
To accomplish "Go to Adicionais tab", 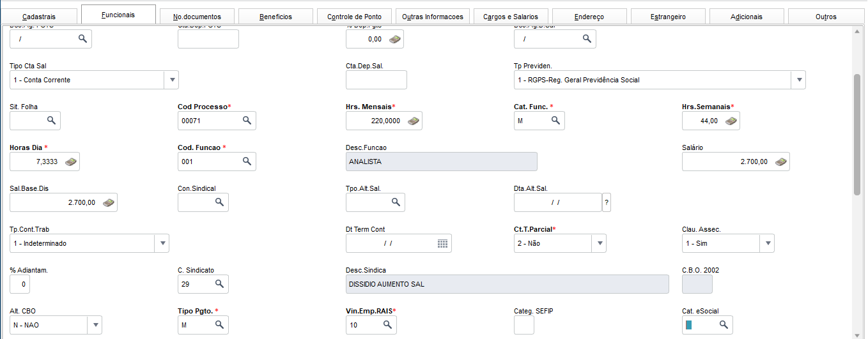I will tap(747, 16).
